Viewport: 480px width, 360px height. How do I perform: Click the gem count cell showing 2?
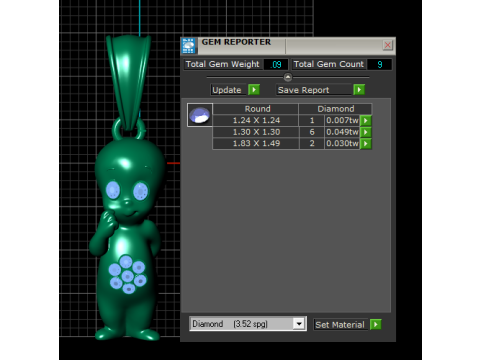pyautogui.click(x=312, y=144)
